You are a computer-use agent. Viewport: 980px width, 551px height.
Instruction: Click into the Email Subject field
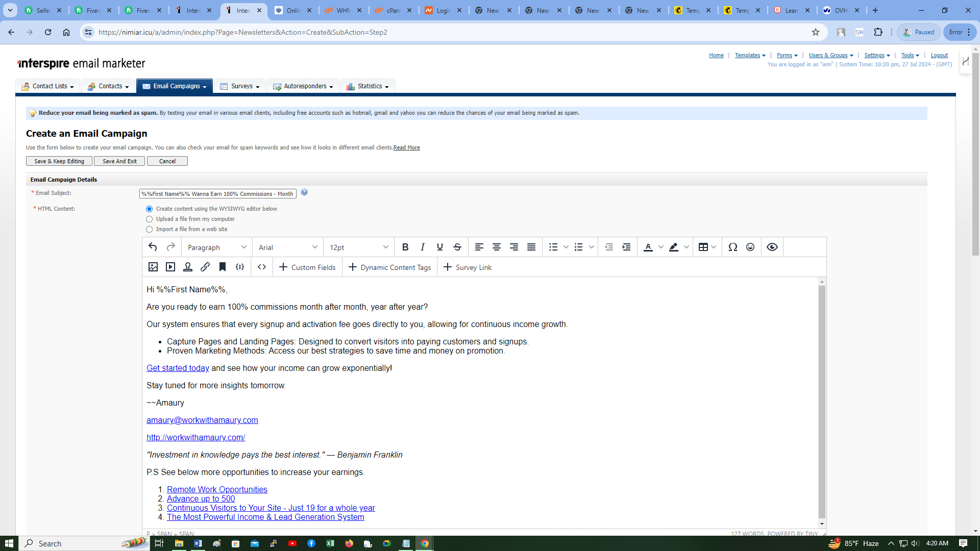(217, 194)
